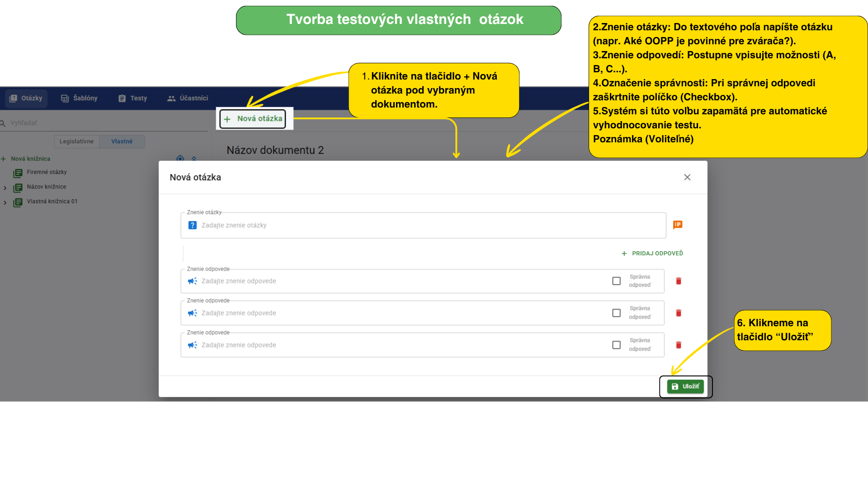Click the orange note icon beside question field

pyautogui.click(x=677, y=225)
